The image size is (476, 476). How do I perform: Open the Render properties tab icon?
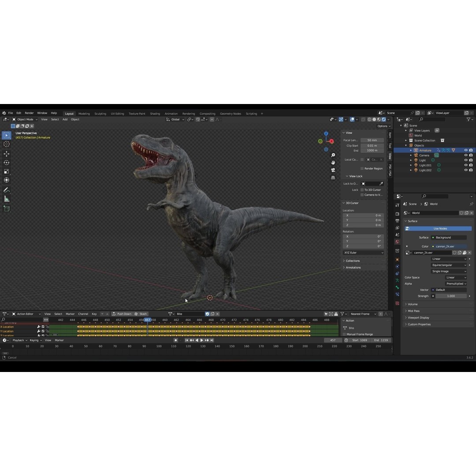(x=397, y=214)
